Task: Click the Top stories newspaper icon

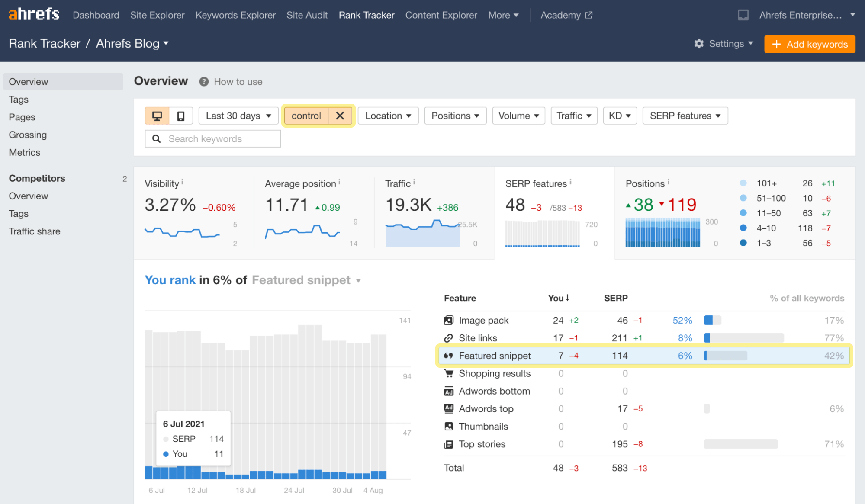Action: click(x=449, y=444)
